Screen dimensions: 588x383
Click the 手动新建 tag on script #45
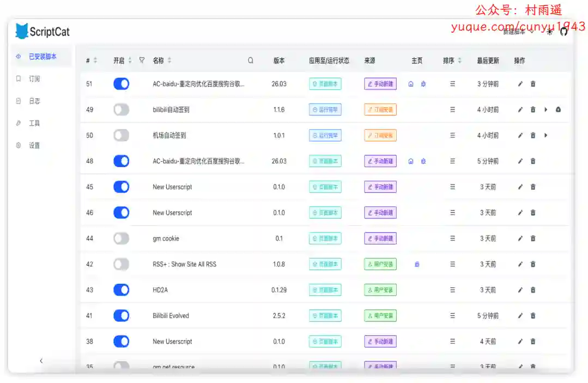pyautogui.click(x=380, y=187)
